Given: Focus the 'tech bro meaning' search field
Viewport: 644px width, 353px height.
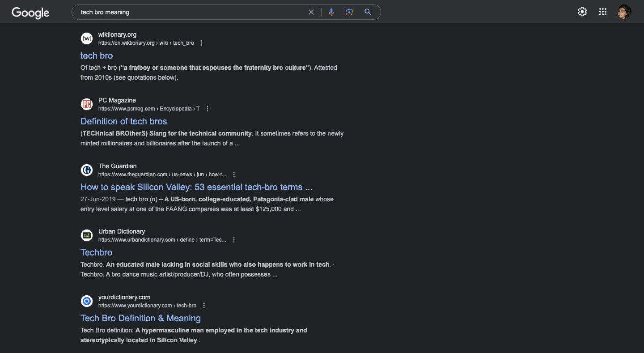Looking at the screenshot, I should pos(192,12).
